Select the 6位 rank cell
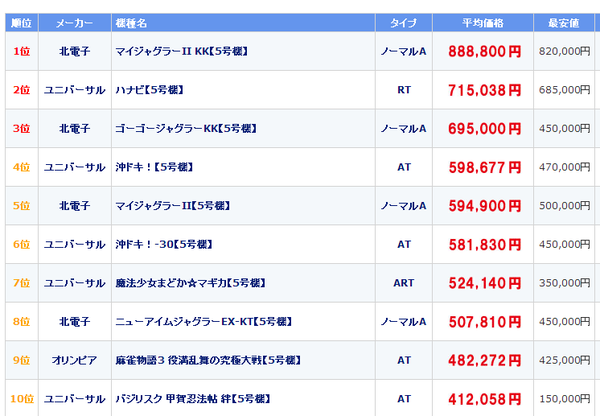 [x=21, y=244]
